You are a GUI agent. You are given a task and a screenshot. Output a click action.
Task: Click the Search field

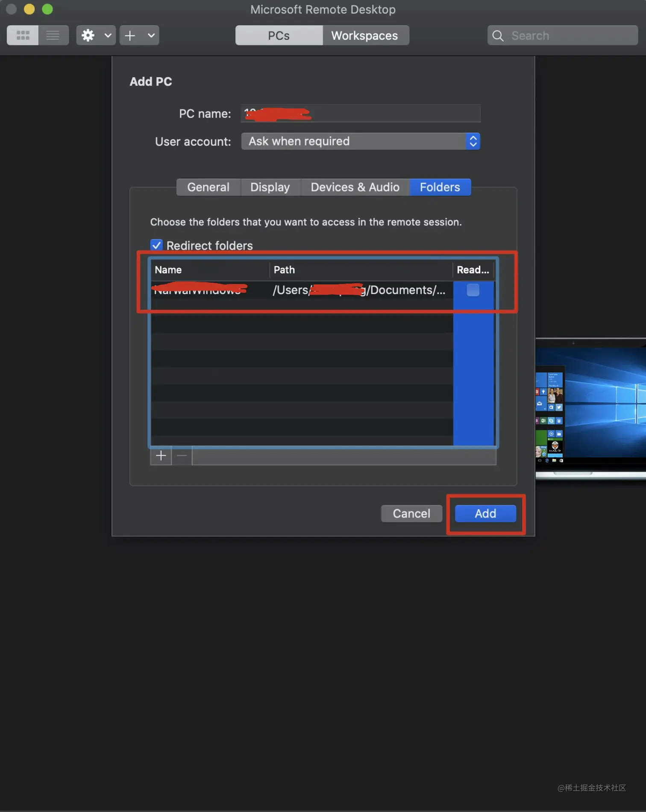pyautogui.click(x=562, y=35)
